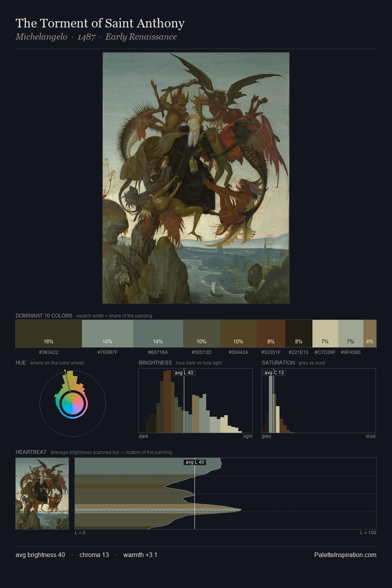Click the hex code text #504424
392x588 pixels.
click(238, 352)
